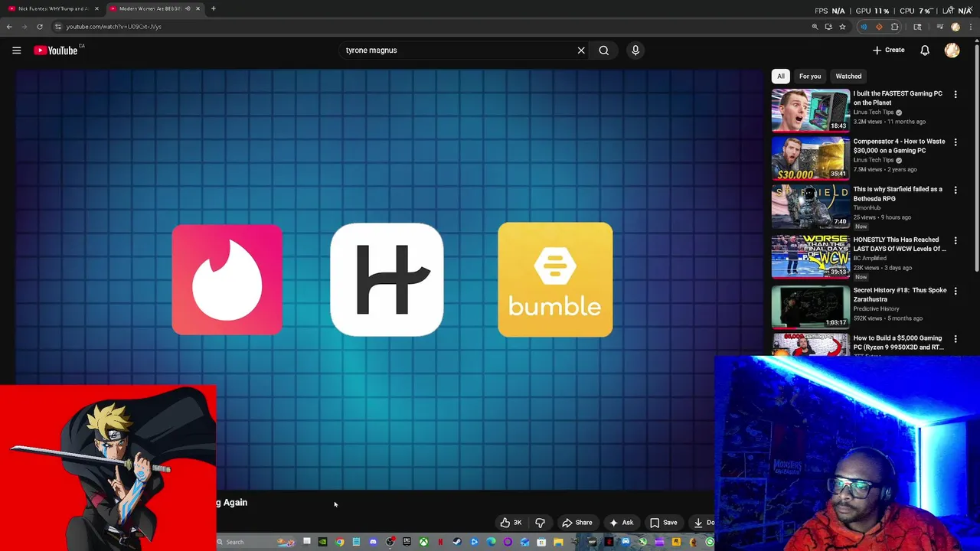Open options for LAST DAYS OF WCW video

tap(955, 240)
